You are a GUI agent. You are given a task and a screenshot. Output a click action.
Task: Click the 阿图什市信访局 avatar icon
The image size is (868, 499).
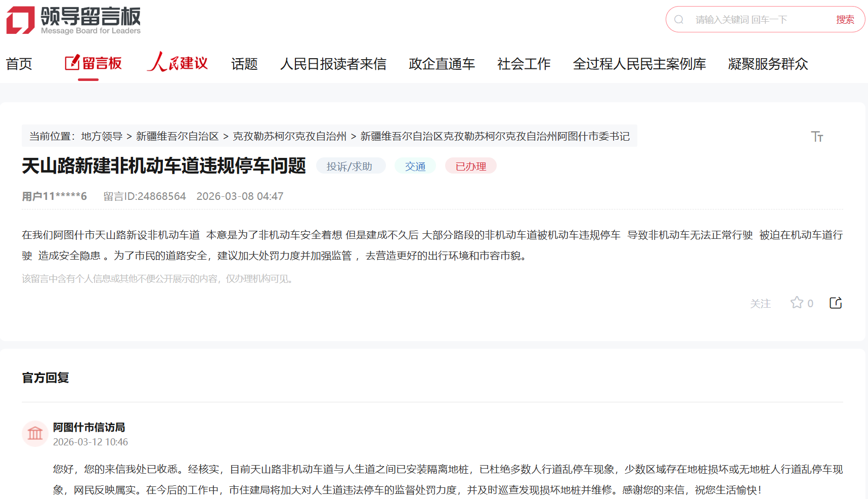click(35, 434)
